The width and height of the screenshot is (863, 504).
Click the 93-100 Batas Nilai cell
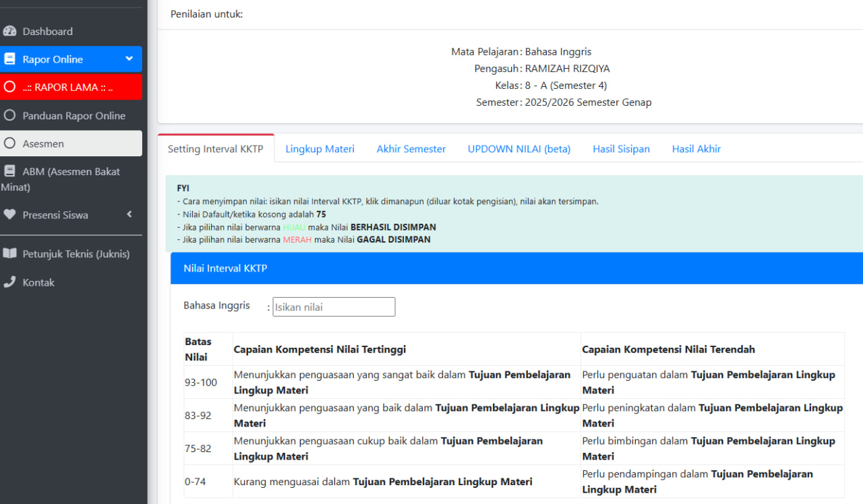click(208, 382)
